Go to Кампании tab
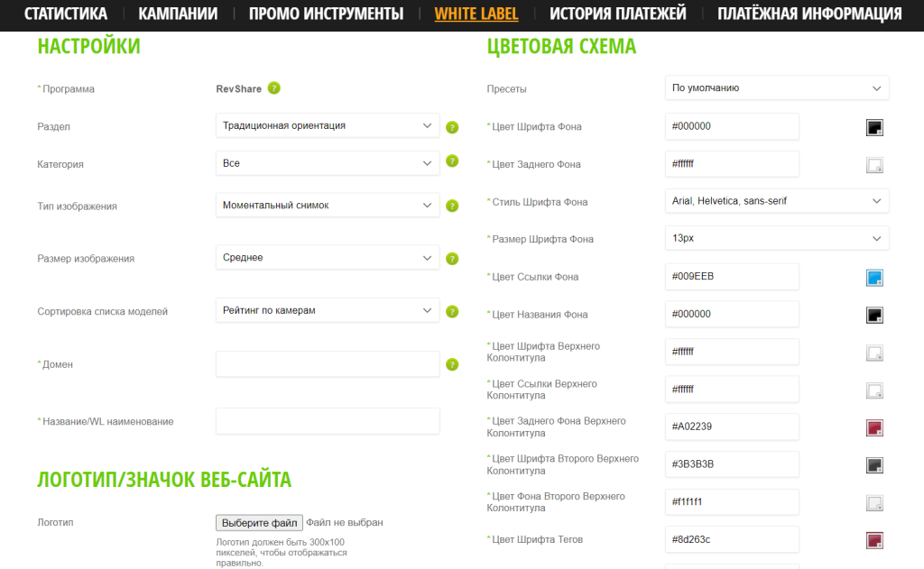 tap(178, 14)
